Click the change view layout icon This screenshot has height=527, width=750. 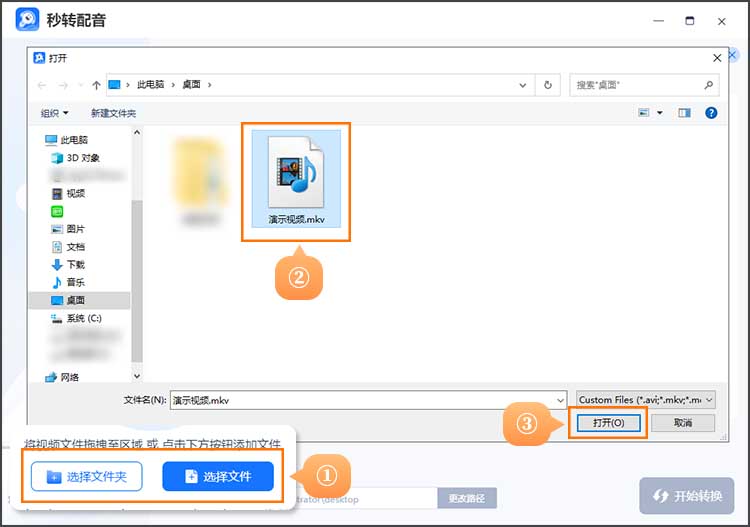pyautogui.click(x=644, y=113)
